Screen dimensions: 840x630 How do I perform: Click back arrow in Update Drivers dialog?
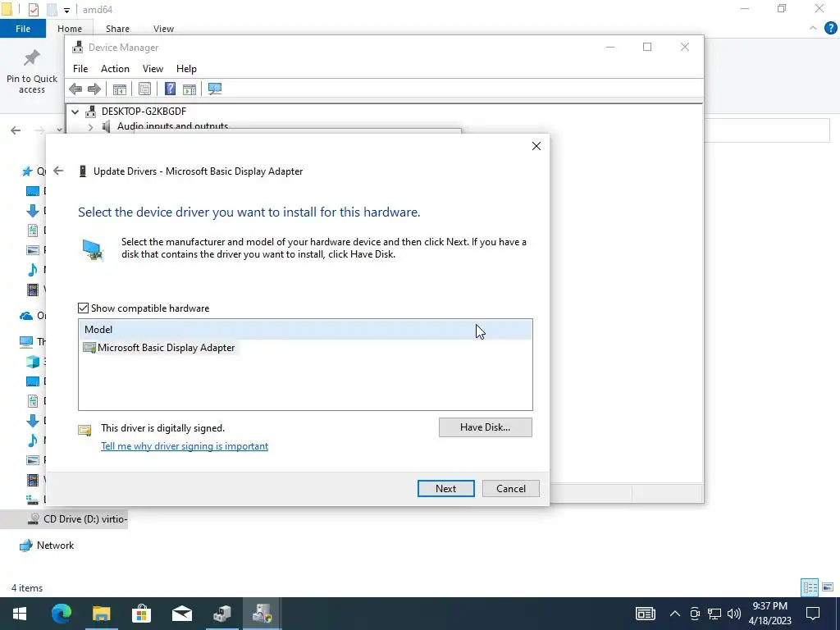tap(58, 171)
